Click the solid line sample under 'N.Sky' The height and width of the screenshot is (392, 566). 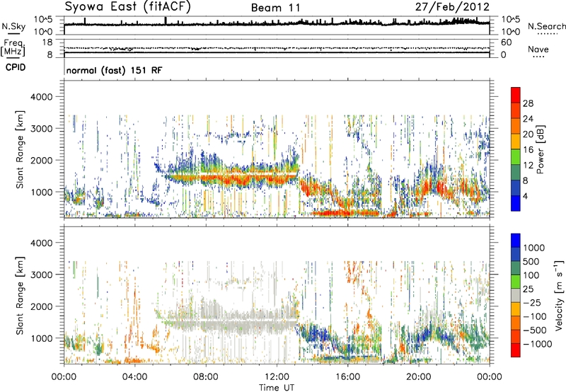point(13,33)
